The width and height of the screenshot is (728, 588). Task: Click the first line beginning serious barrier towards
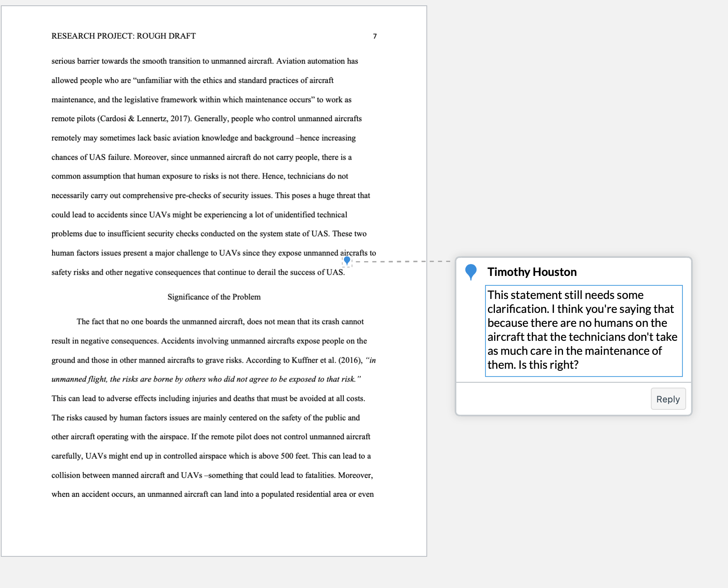click(x=205, y=61)
